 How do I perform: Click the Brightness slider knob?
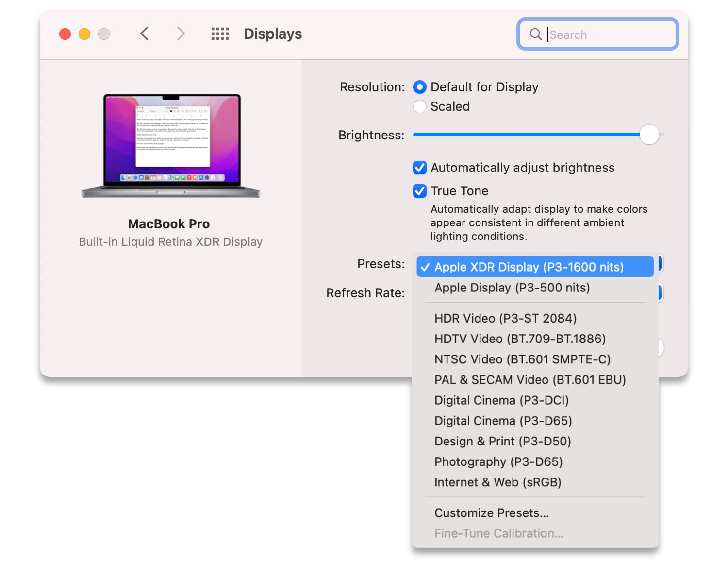[649, 135]
